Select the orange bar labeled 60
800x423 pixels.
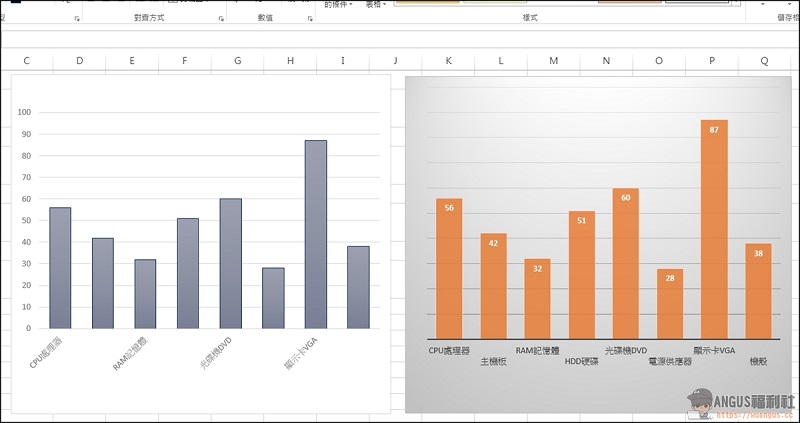click(x=625, y=264)
